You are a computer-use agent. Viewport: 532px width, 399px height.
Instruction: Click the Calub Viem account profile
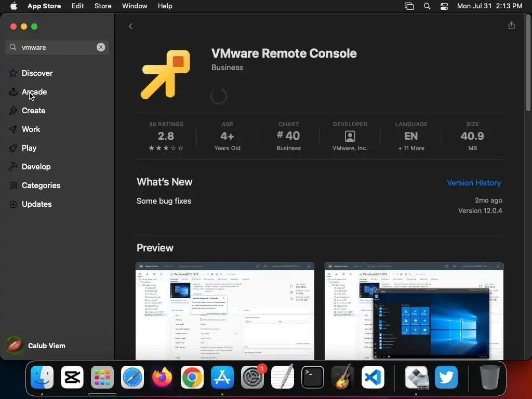click(36, 345)
